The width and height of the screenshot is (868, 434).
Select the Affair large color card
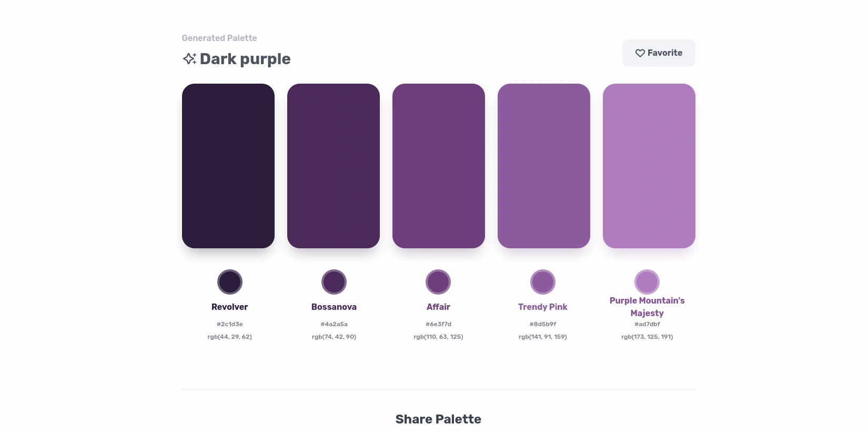pyautogui.click(x=439, y=166)
